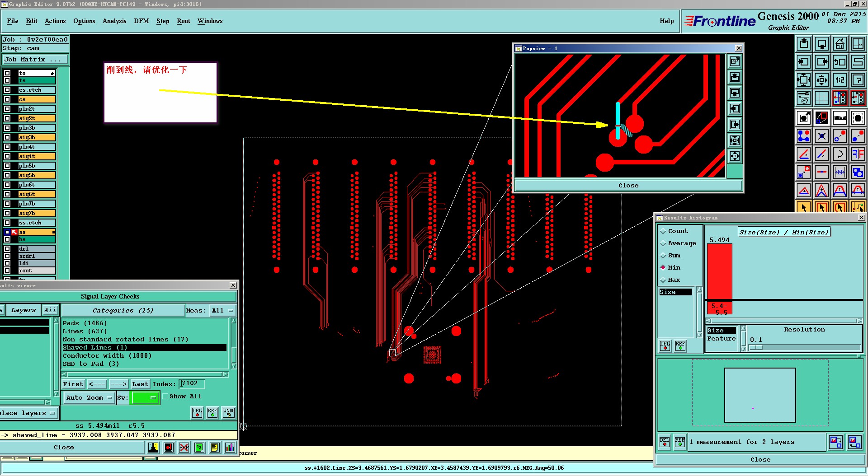This screenshot has height=476, width=868.
Task: Open the File menu
Action: (13, 21)
